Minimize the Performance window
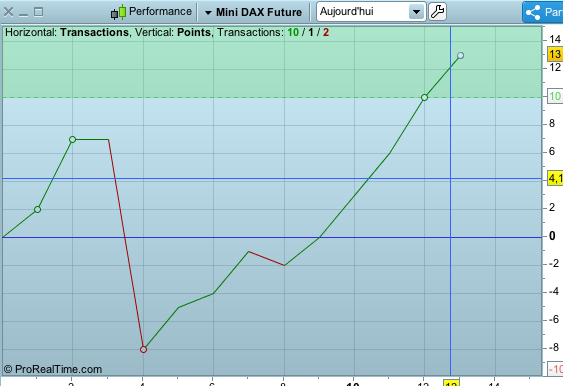The image size is (563, 386). [x=23, y=15]
